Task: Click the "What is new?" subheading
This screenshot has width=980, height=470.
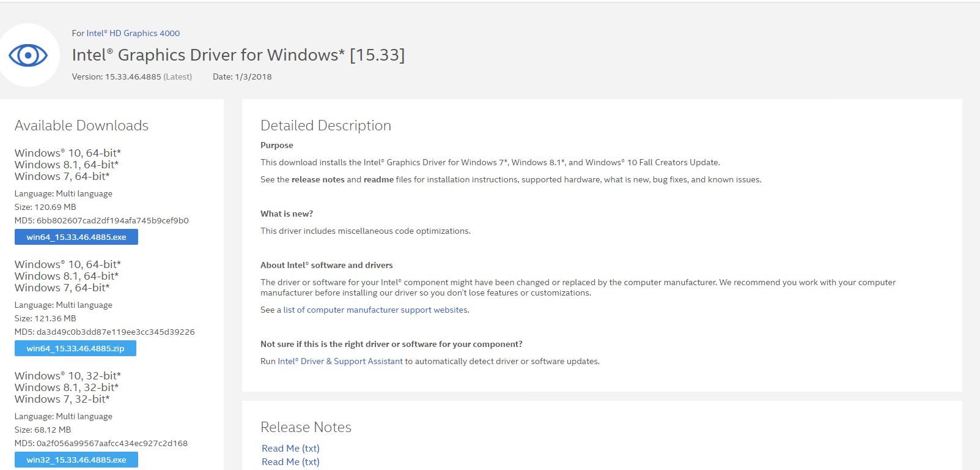Action: point(286,214)
